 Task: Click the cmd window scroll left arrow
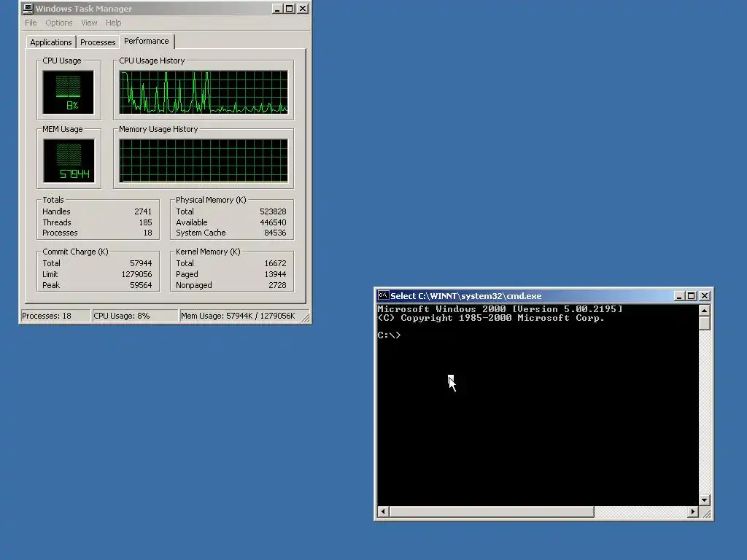tap(383, 511)
